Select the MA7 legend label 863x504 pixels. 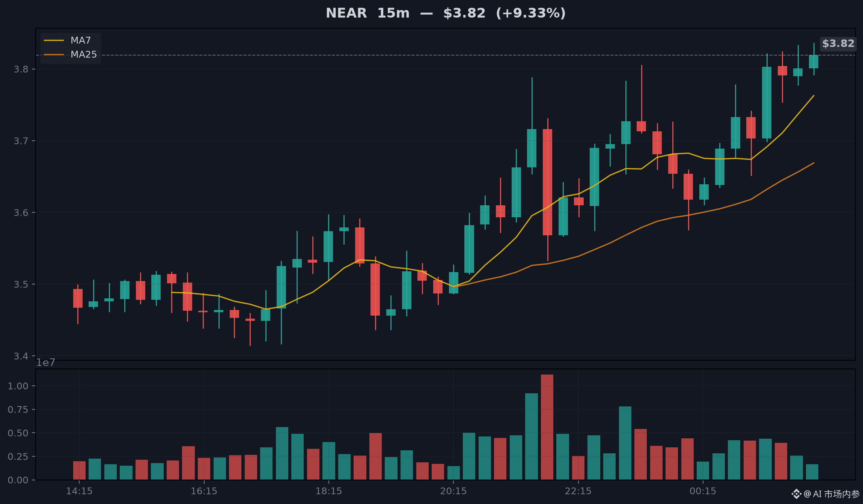81,40
